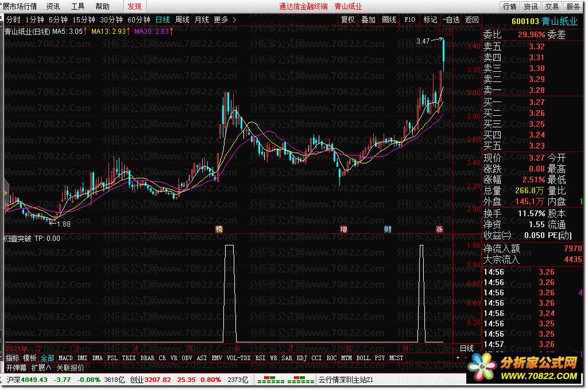
Task: Open the 榜 event marker on the chart
Action: [219, 229]
